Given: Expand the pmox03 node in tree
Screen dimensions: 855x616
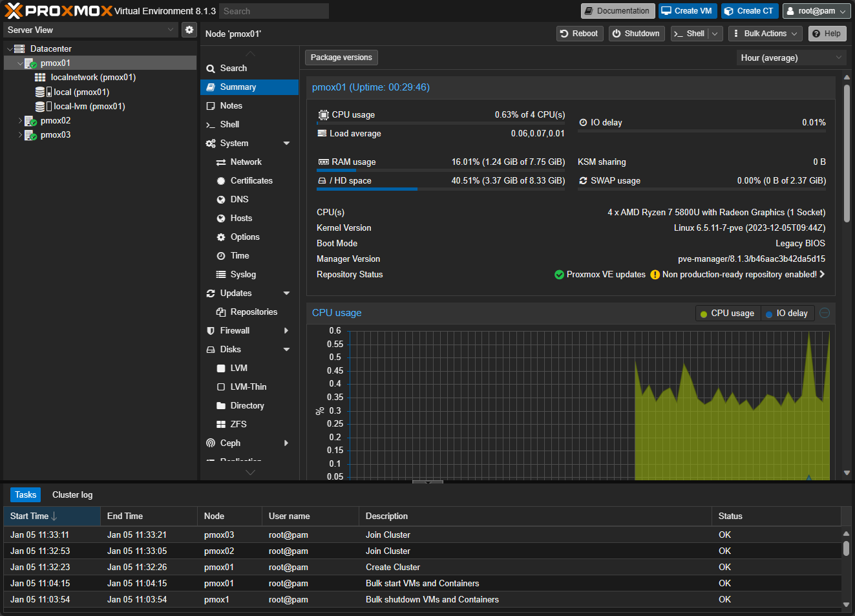Looking at the screenshot, I should click(20, 135).
